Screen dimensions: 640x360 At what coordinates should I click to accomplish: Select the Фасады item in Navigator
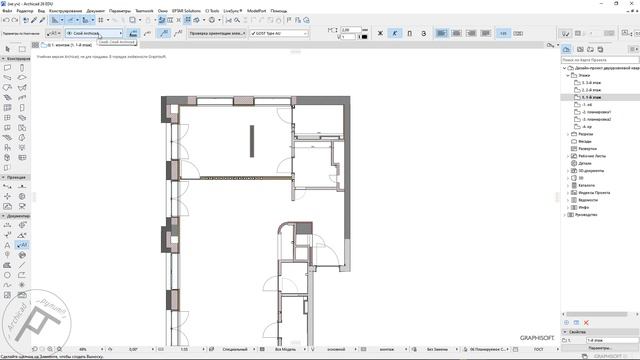point(585,141)
